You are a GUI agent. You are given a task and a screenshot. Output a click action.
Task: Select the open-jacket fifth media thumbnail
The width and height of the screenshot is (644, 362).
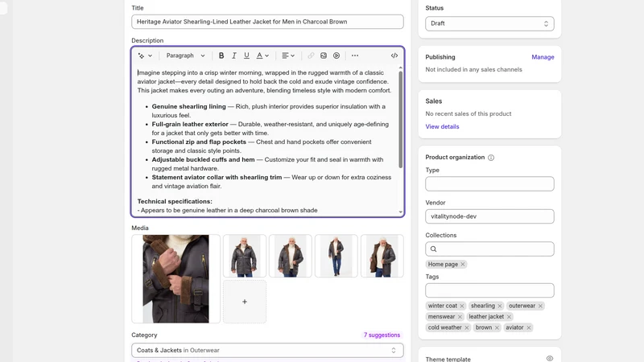point(382,256)
